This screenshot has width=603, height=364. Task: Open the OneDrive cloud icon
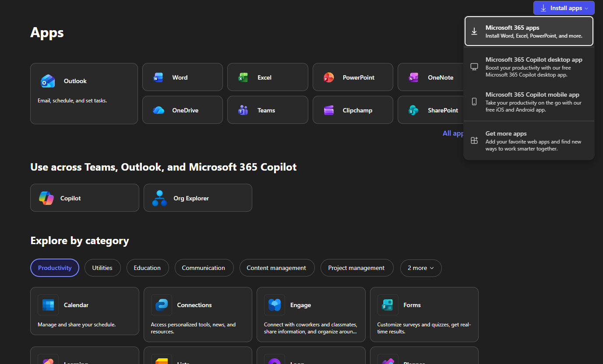(158, 110)
